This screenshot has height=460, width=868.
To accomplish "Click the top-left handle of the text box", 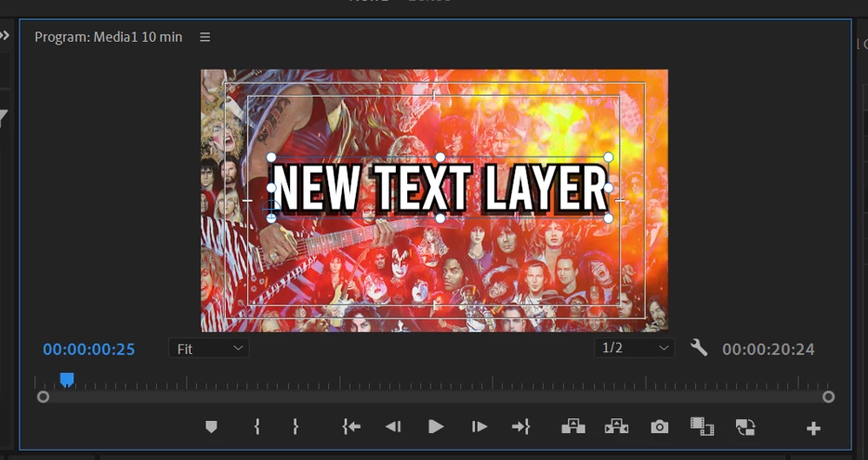I will point(271,157).
